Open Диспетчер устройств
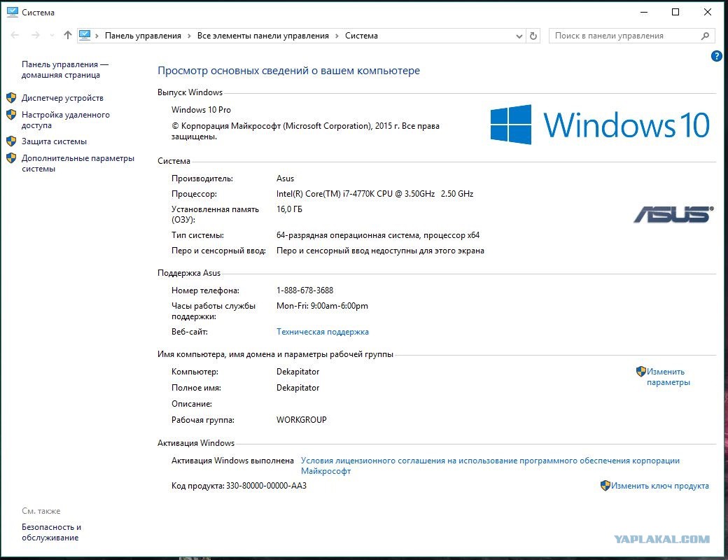Viewport: 728px width, 560px height. tap(62, 98)
